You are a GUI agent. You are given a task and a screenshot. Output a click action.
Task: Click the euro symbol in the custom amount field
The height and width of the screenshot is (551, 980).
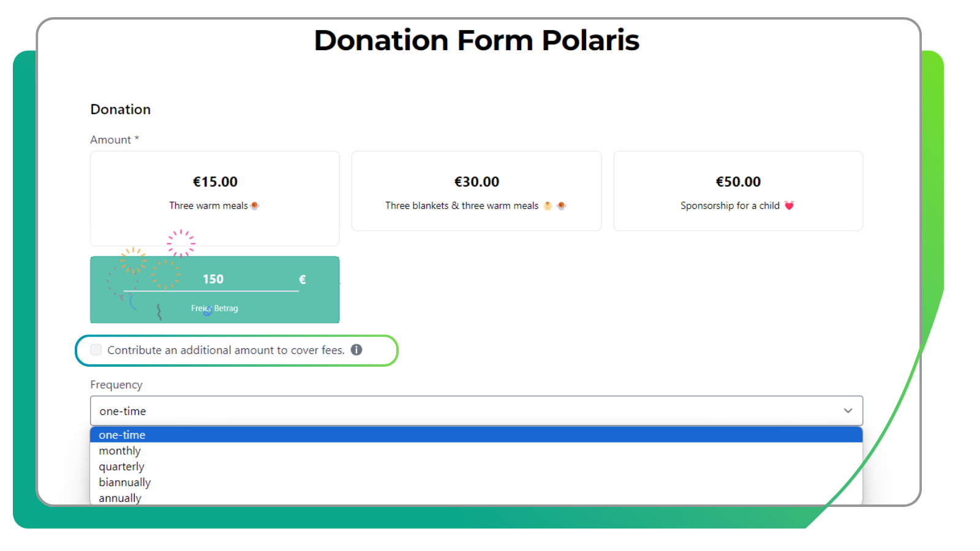click(x=301, y=279)
